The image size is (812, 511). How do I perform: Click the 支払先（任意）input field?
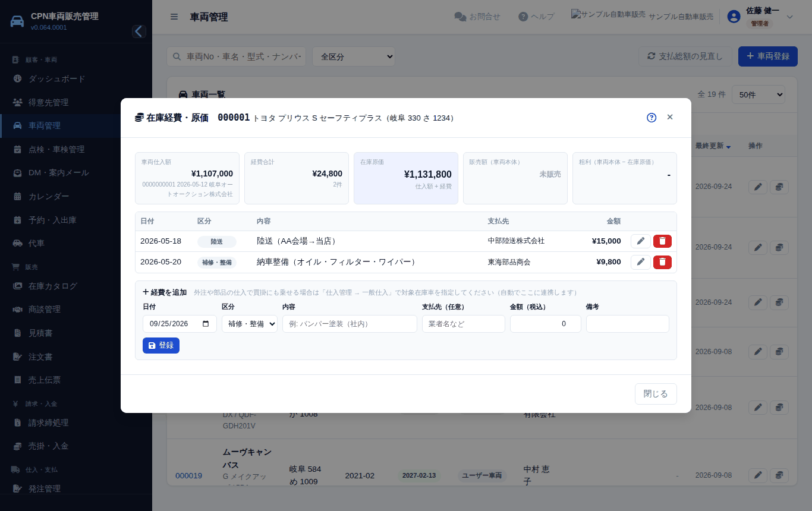(464, 324)
